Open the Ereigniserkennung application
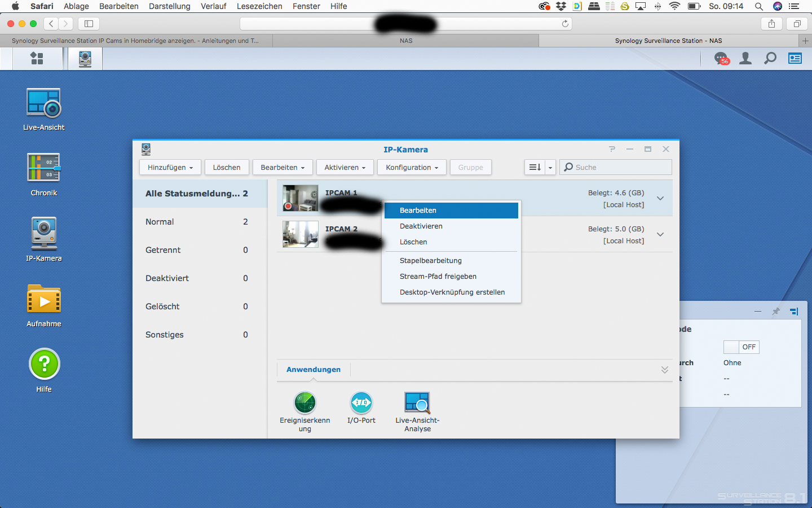Screen dimensions: 812x508 pyautogui.click(x=305, y=403)
